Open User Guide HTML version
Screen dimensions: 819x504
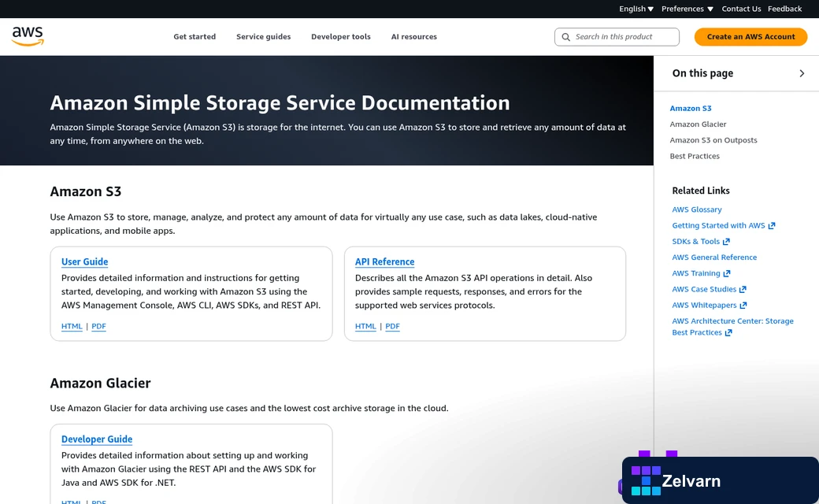pyautogui.click(x=72, y=327)
